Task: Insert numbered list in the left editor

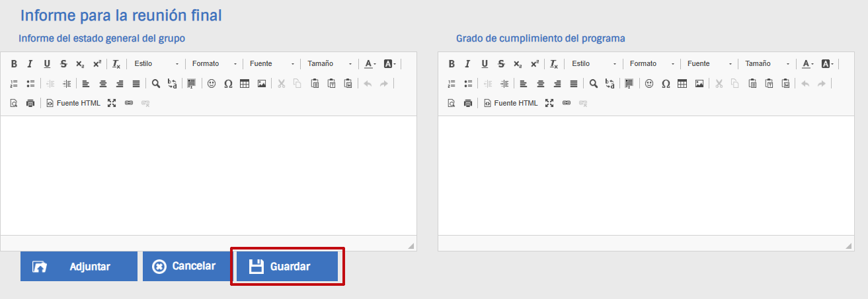Action: 13,84
